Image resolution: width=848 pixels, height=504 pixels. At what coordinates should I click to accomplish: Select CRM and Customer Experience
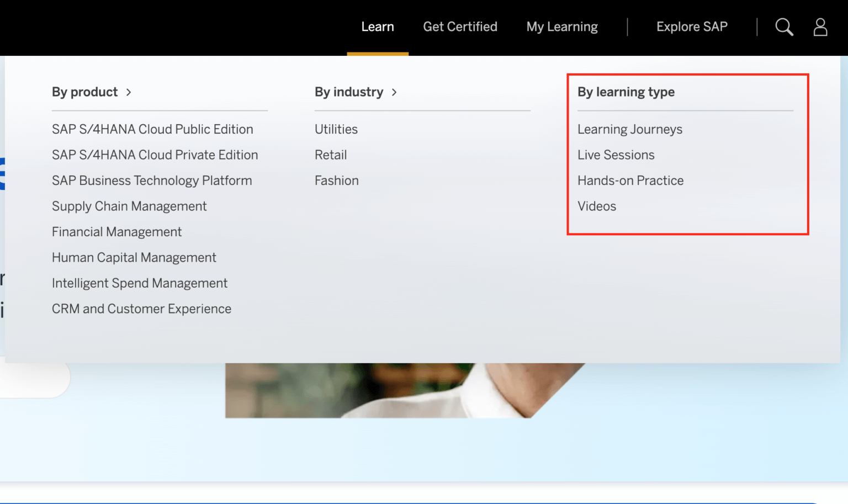click(141, 309)
